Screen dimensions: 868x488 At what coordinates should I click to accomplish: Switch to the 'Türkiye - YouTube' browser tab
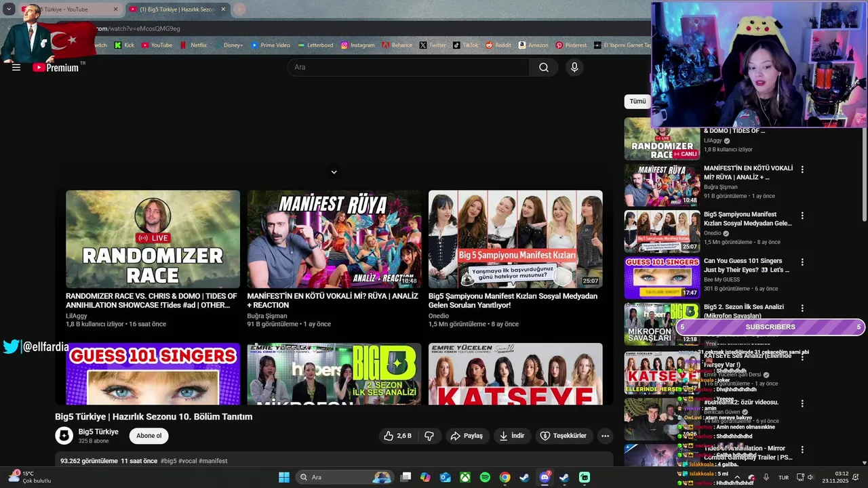[71, 9]
